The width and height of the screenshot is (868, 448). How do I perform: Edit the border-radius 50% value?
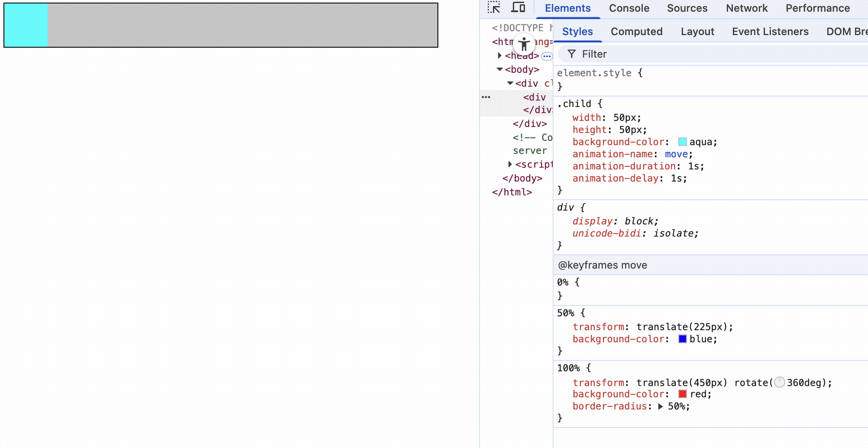pyautogui.click(x=676, y=406)
